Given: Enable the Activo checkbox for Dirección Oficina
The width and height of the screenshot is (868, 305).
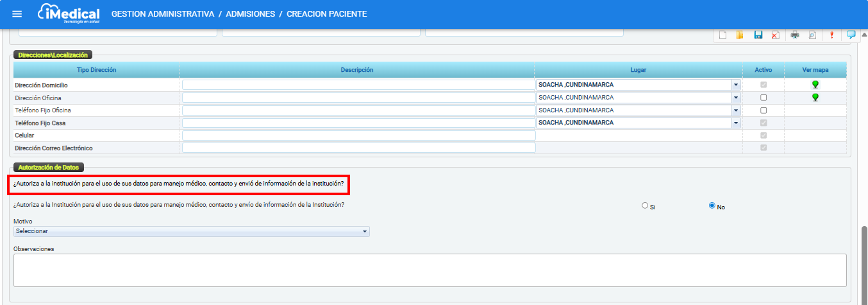Looking at the screenshot, I should pyautogui.click(x=763, y=98).
